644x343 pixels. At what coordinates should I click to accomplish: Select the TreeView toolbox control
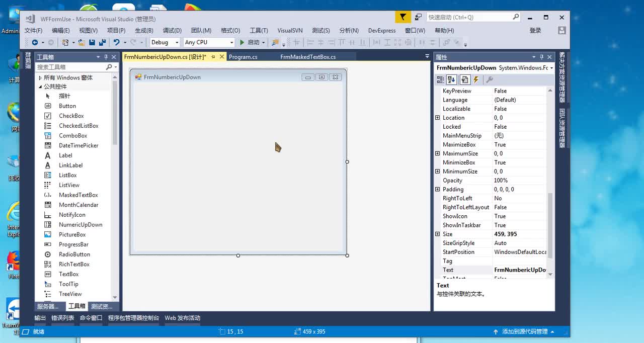(70, 294)
